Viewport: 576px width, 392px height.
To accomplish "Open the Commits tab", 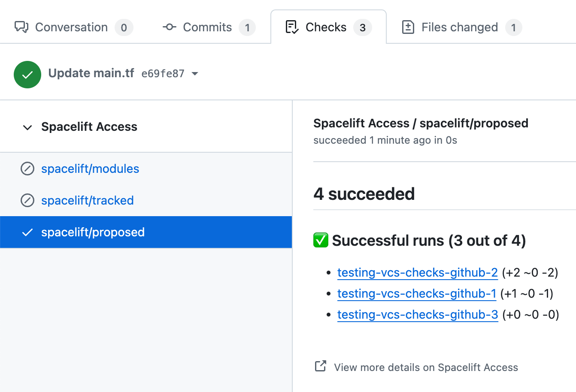I will [207, 27].
